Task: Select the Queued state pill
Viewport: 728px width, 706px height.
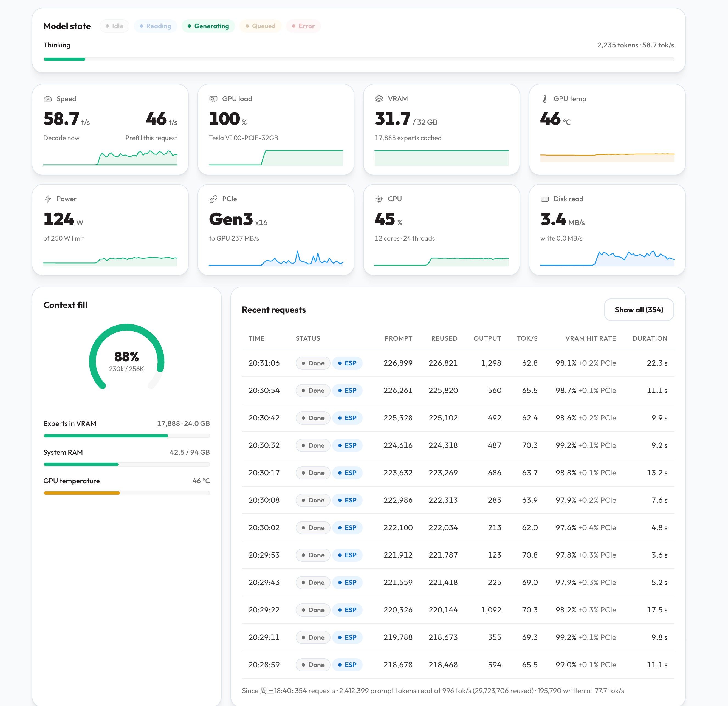Action: click(x=260, y=26)
